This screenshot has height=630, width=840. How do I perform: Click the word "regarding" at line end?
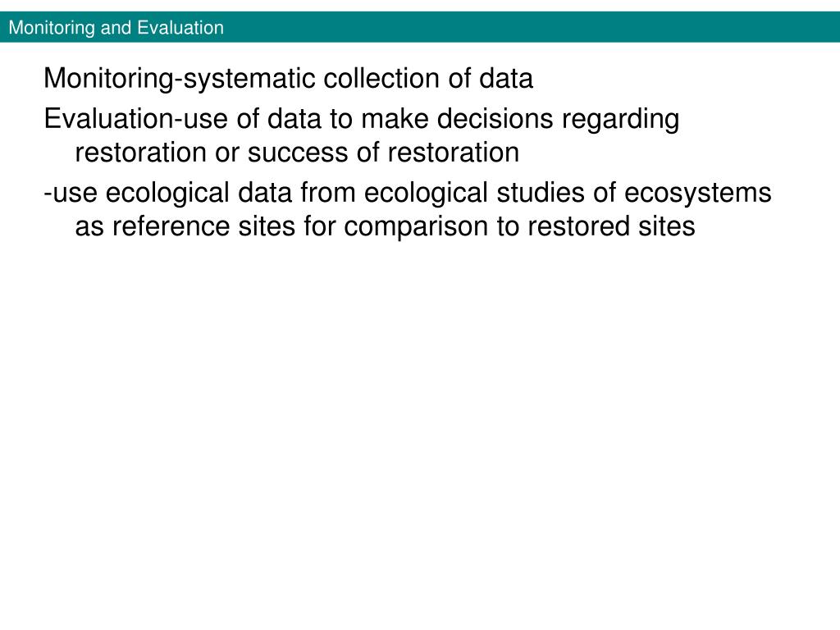tap(620, 120)
